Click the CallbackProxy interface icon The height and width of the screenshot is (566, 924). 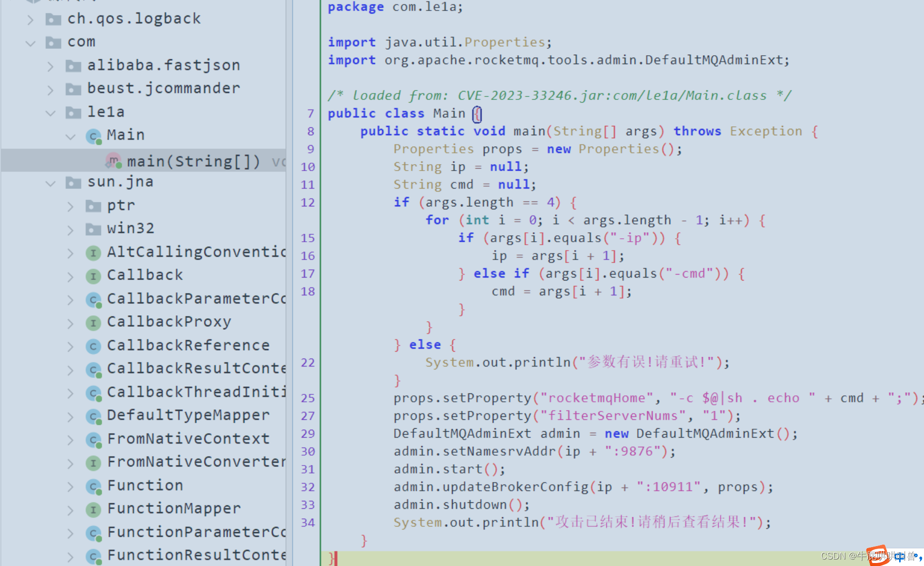pos(93,323)
